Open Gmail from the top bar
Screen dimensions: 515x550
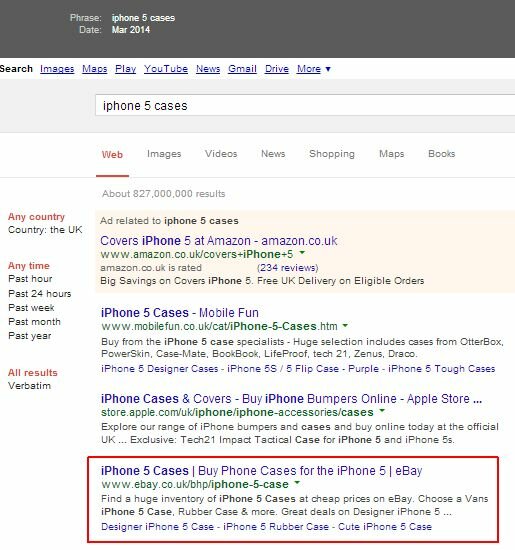pos(242,69)
